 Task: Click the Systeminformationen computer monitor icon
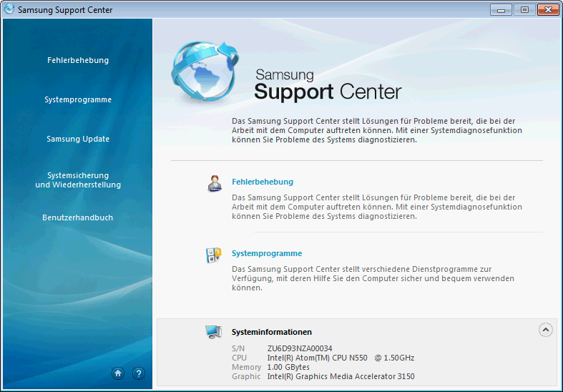[213, 332]
